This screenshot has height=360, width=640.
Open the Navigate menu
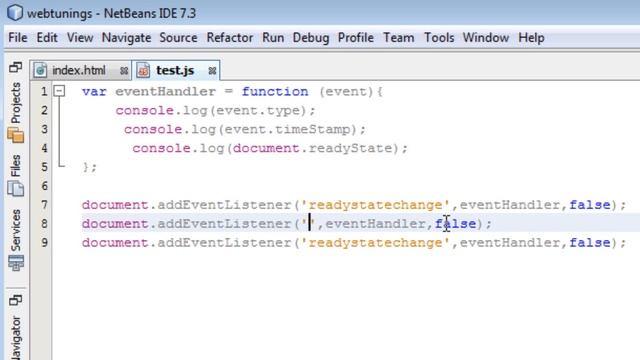127,38
